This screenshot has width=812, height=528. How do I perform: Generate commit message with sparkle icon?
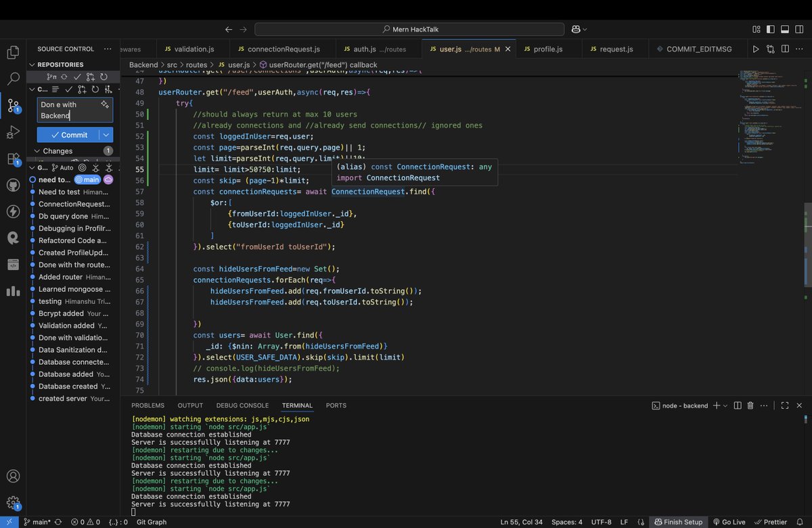pos(105,104)
